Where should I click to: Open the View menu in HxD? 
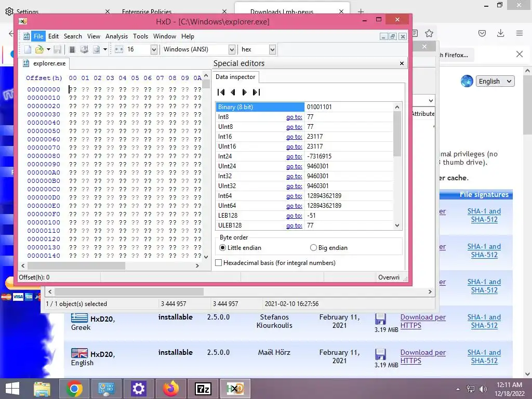(x=94, y=36)
